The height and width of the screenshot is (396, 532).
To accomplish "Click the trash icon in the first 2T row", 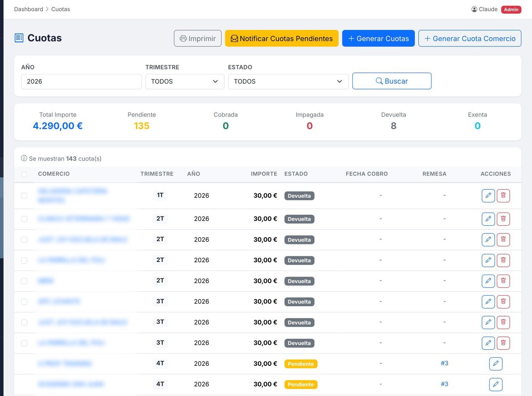I will 503,219.
